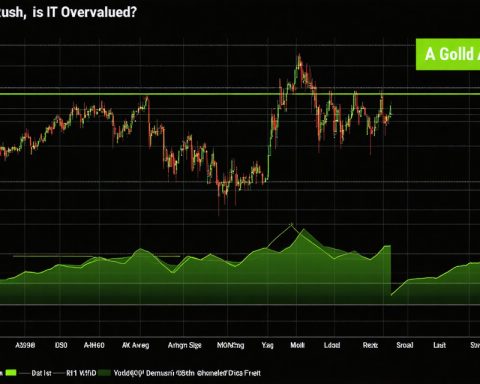This screenshot has width=480, height=384.
Task: Click the 'Ldod' x-axis label
Action: click(332, 345)
